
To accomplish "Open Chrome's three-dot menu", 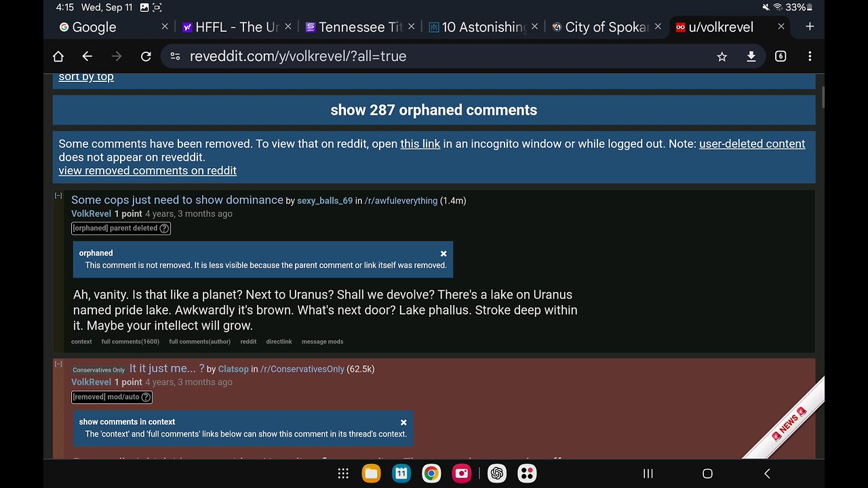I will coord(810,56).
